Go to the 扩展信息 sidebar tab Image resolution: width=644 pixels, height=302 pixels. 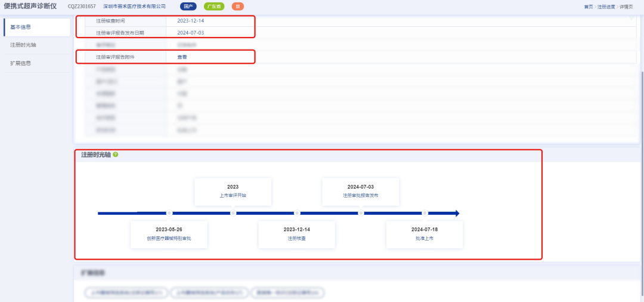[21, 63]
